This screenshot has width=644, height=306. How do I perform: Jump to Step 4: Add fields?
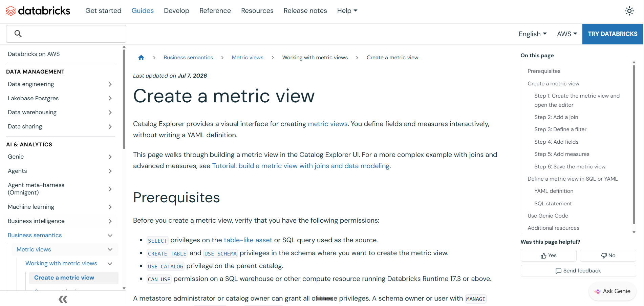click(556, 142)
